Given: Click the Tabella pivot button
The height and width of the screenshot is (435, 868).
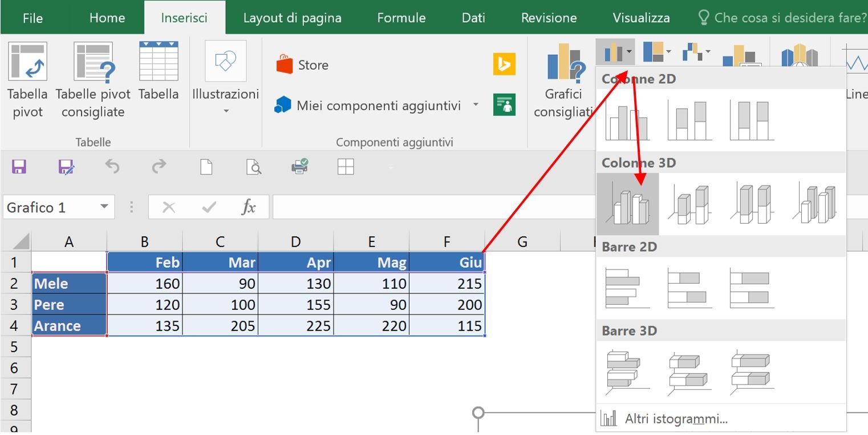Looking at the screenshot, I should click(x=27, y=80).
